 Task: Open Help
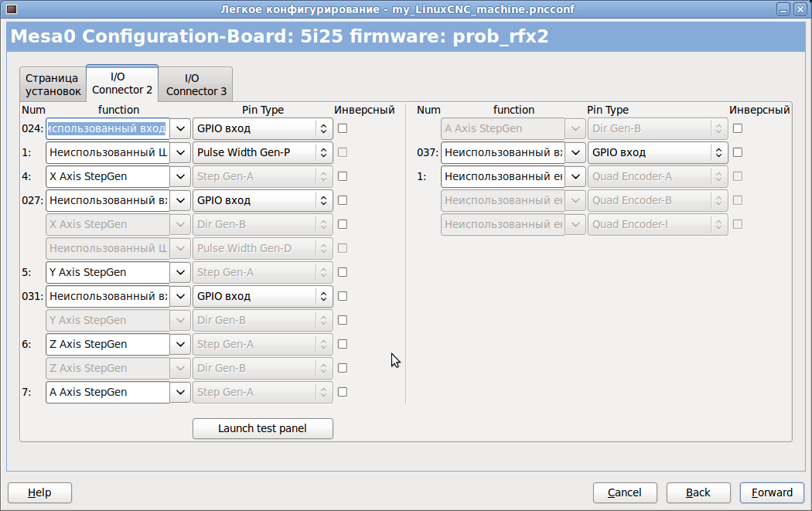[x=39, y=492]
